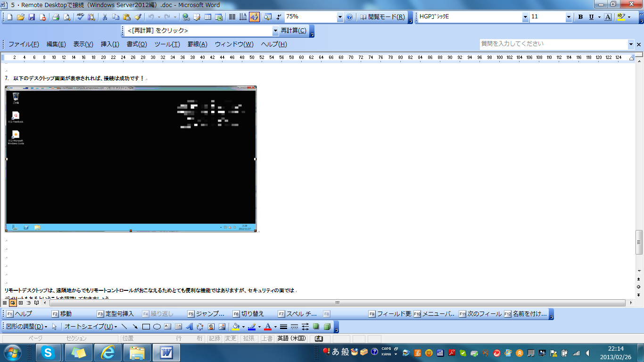Open the font size 11 dropdown

point(569,17)
